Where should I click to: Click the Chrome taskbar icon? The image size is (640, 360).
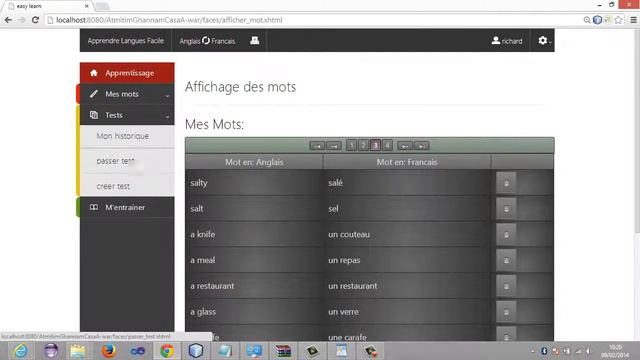click(167, 351)
